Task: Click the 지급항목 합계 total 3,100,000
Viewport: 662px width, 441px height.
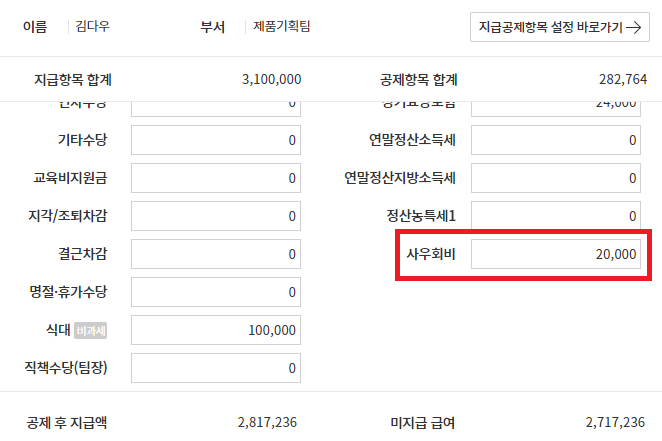Action: (x=271, y=79)
